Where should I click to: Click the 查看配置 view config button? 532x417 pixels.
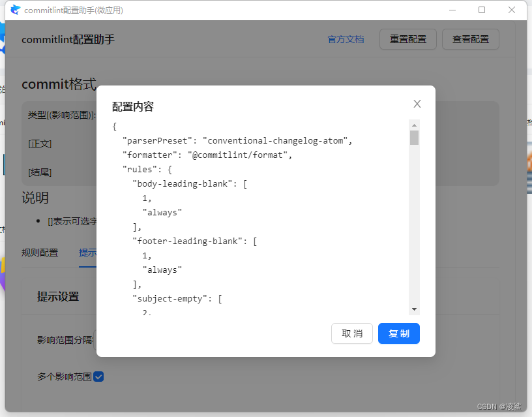tap(470, 39)
